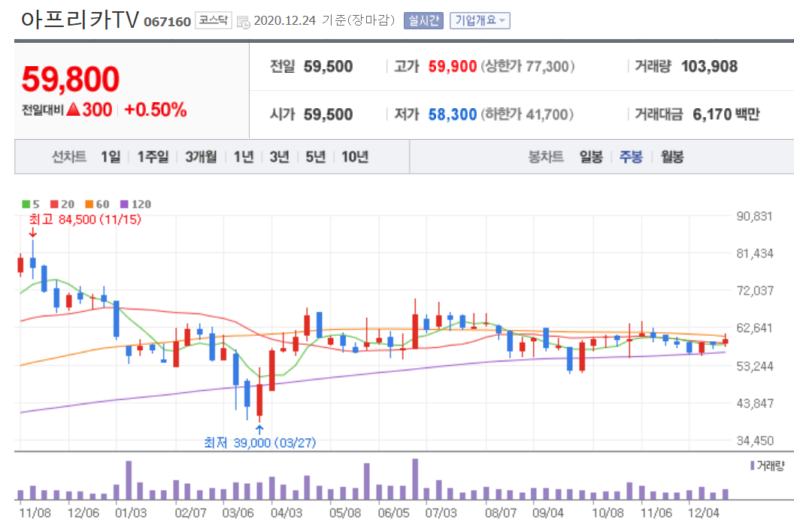Click the 34,450 price axis label

tap(754, 441)
